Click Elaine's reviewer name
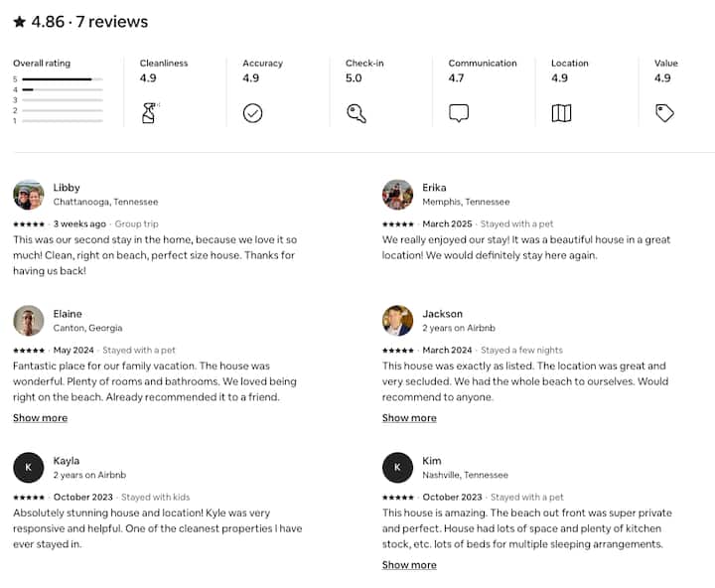The width and height of the screenshot is (715, 588). point(69,314)
